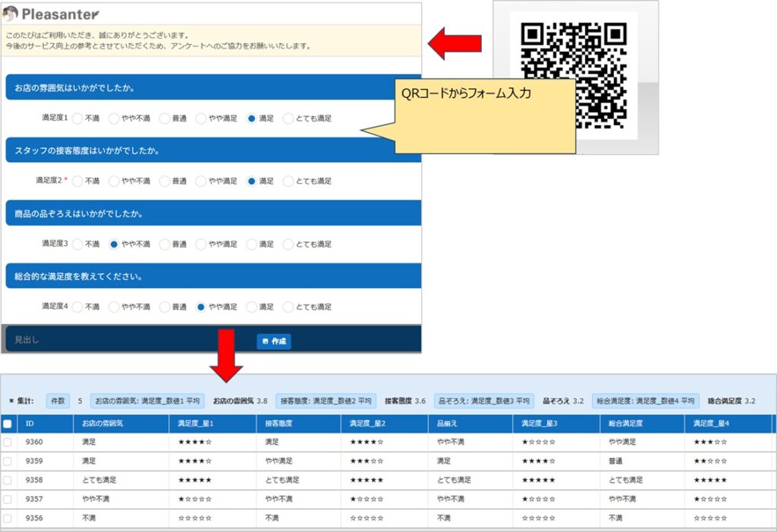Click the 件数 aggregate chip
The height and width of the screenshot is (532, 777).
point(58,401)
